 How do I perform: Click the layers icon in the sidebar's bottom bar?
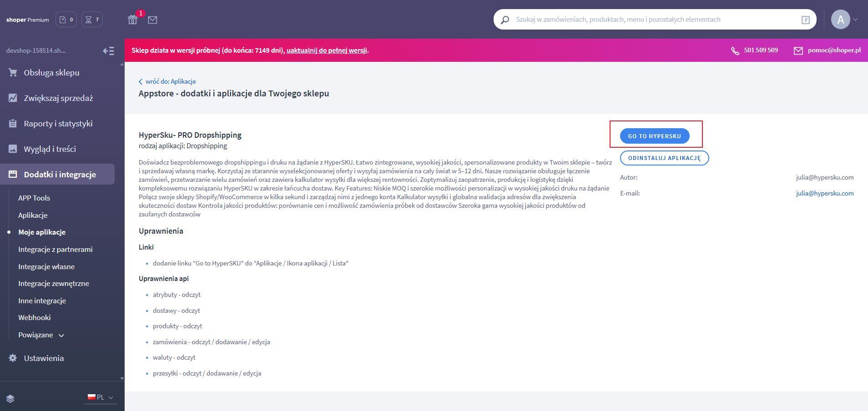point(10,399)
